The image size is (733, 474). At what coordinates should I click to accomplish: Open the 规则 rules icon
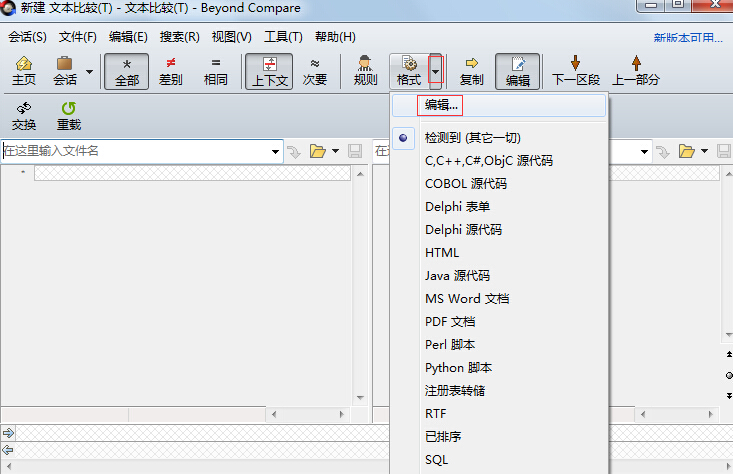pos(365,71)
